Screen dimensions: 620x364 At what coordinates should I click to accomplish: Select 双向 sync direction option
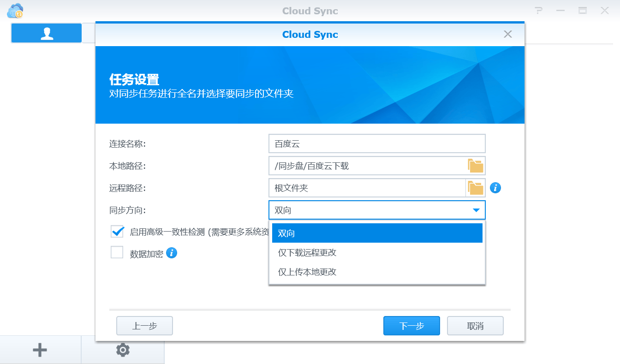pos(377,233)
